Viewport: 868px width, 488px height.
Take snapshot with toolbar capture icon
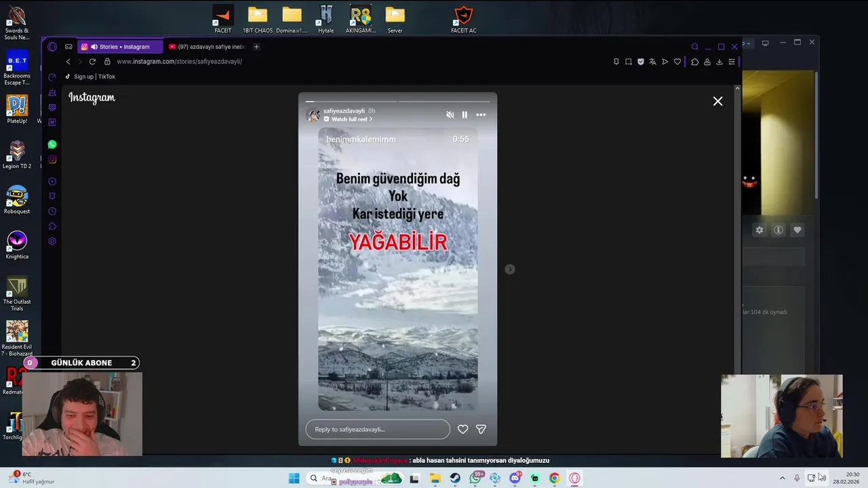(x=629, y=62)
